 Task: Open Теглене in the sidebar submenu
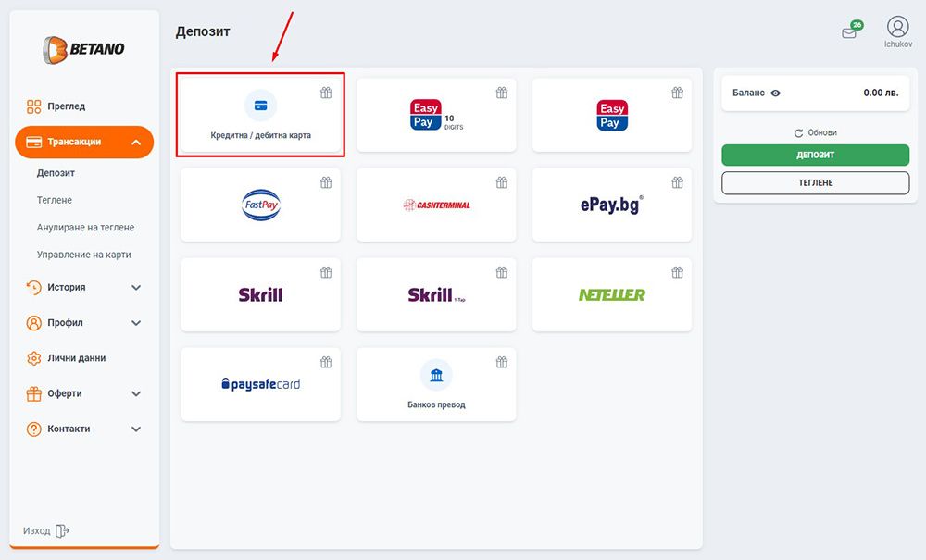pyautogui.click(x=55, y=200)
